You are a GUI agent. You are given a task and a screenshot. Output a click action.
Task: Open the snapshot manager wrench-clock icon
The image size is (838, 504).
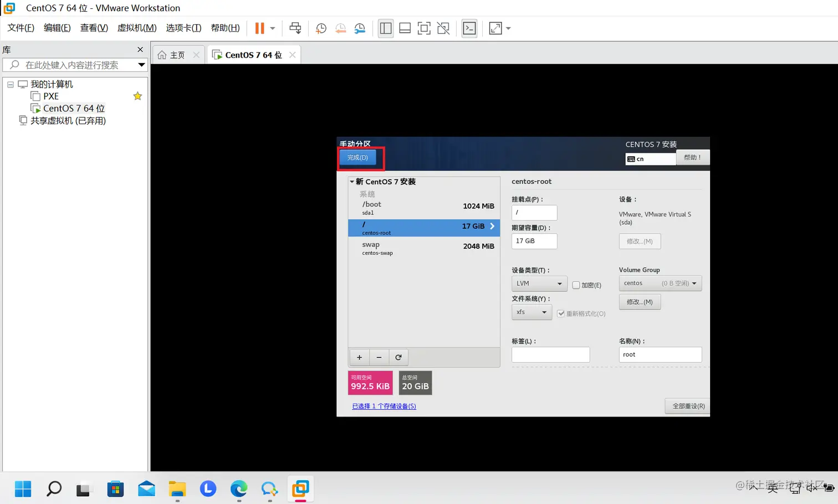[360, 28]
